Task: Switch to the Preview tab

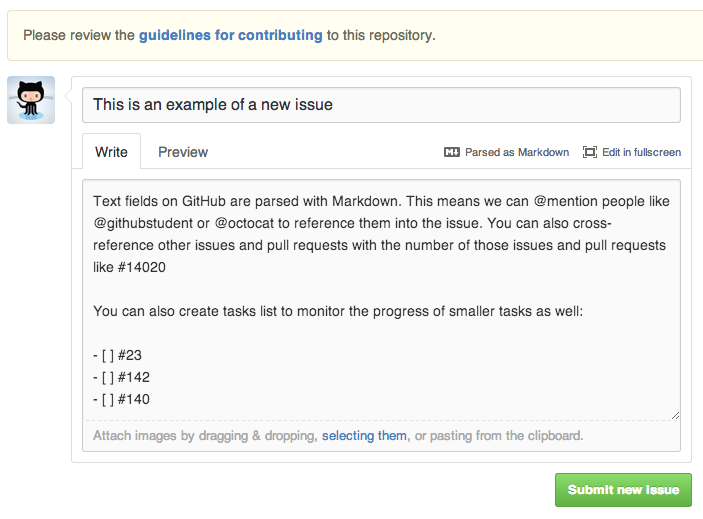Action: 183,152
